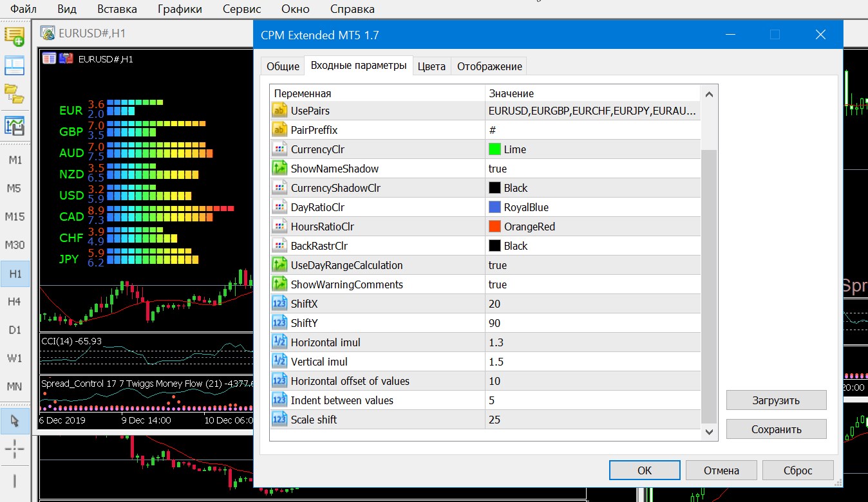
Task: Click the table icon in the chart's corner
Action: click(49, 59)
